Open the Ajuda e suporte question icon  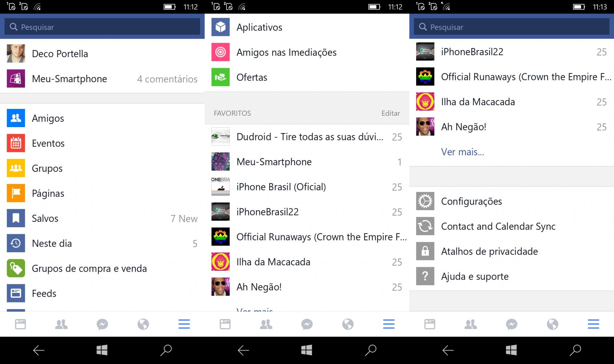pyautogui.click(x=425, y=276)
